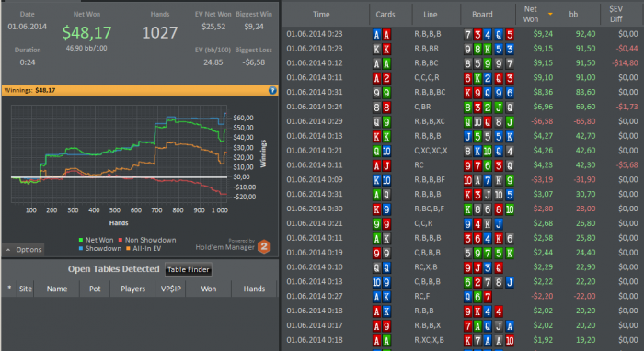Sort by the Board column header

tap(482, 15)
